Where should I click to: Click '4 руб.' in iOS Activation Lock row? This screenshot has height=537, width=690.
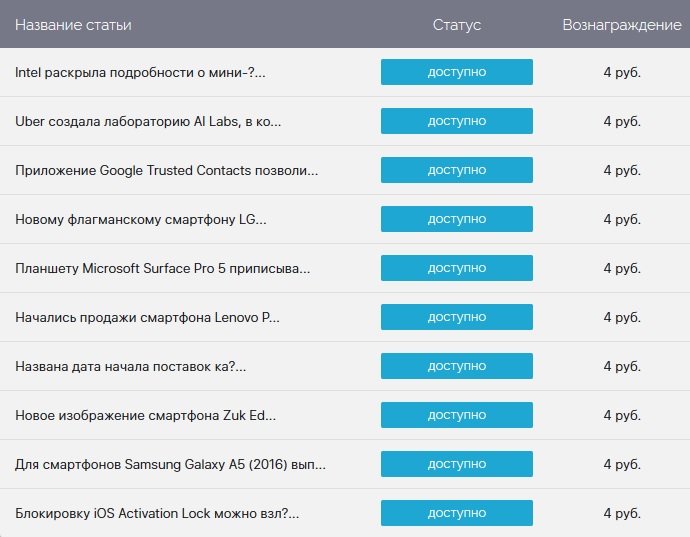622,513
